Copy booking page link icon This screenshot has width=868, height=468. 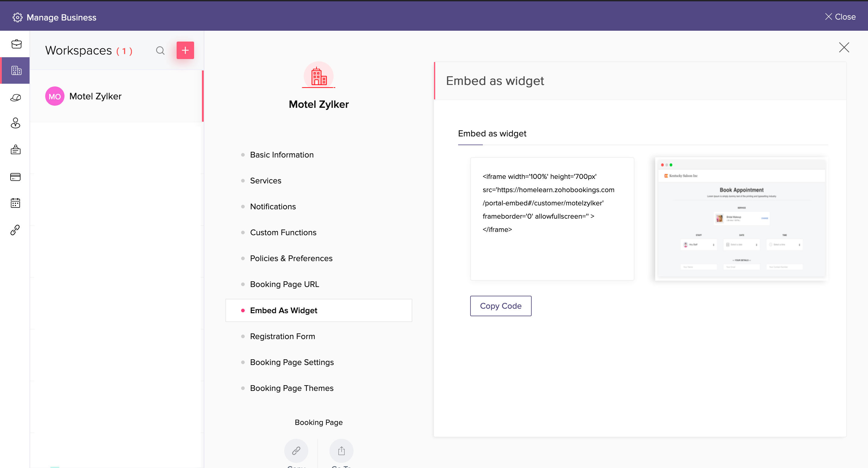pos(296,451)
